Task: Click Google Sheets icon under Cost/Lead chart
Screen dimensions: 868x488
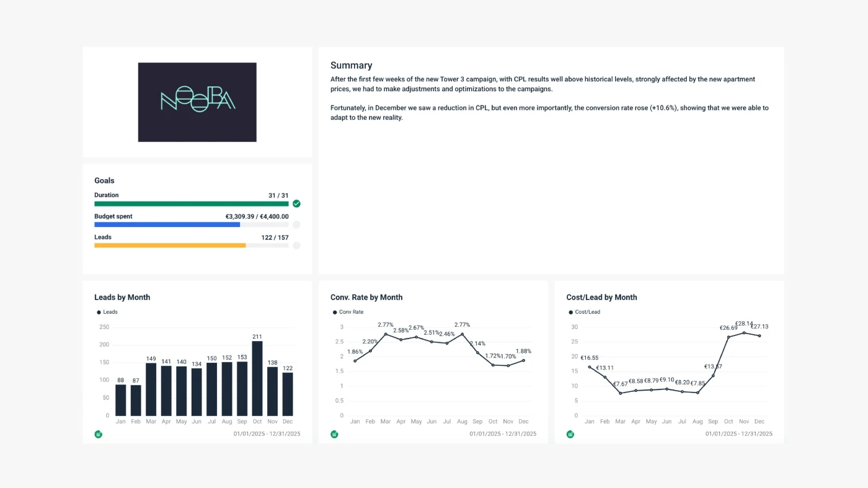Action: (570, 434)
